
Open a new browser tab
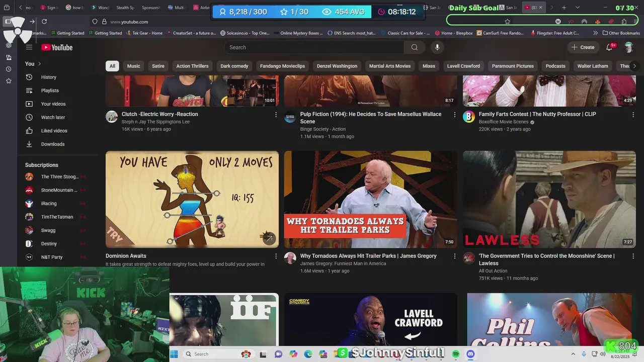coord(564,8)
